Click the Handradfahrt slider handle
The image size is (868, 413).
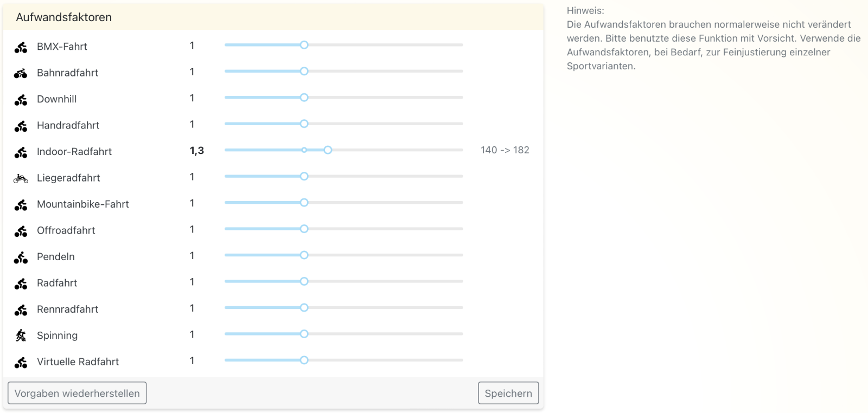[x=304, y=124]
